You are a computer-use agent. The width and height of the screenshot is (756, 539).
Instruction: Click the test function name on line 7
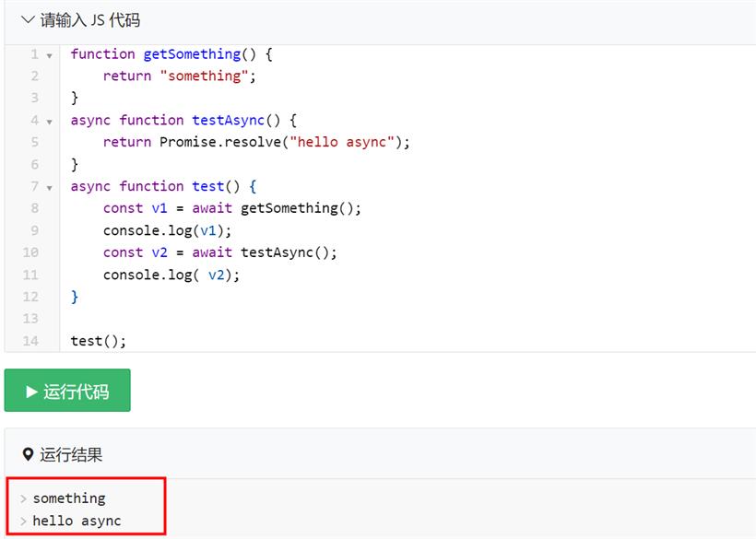tap(207, 186)
